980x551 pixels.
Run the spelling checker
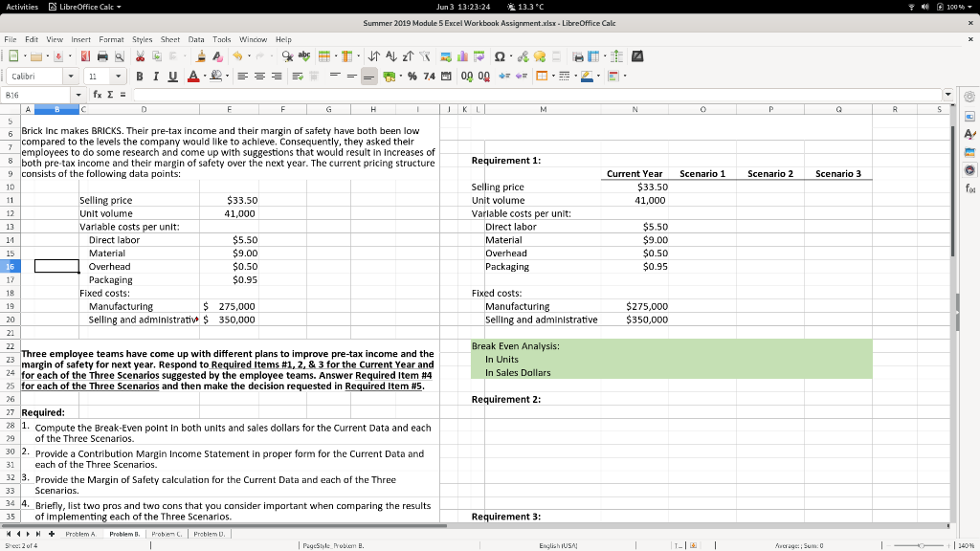[303, 56]
